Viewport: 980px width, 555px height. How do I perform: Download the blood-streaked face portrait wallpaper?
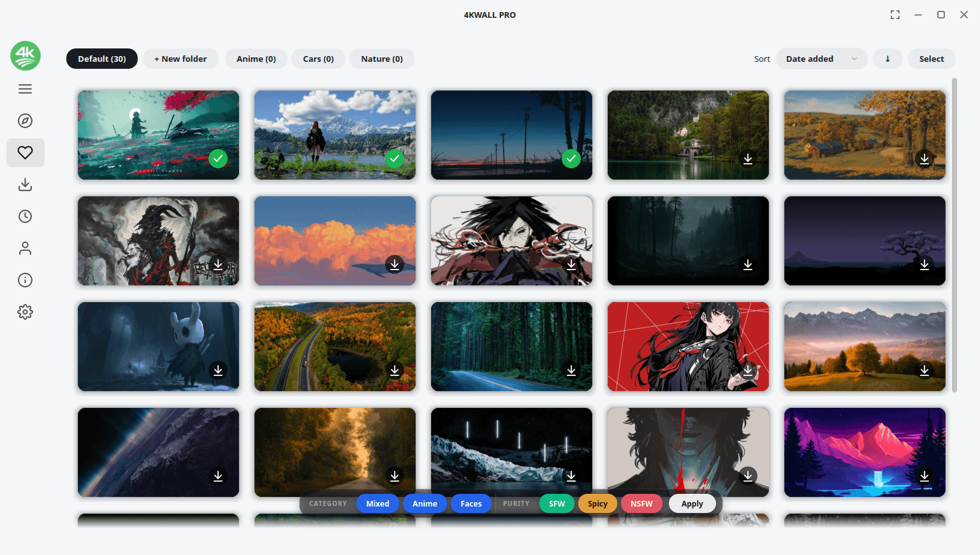click(x=748, y=476)
